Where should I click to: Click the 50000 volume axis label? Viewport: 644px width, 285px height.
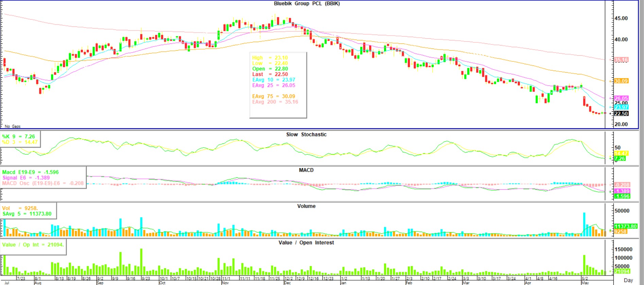click(x=622, y=211)
